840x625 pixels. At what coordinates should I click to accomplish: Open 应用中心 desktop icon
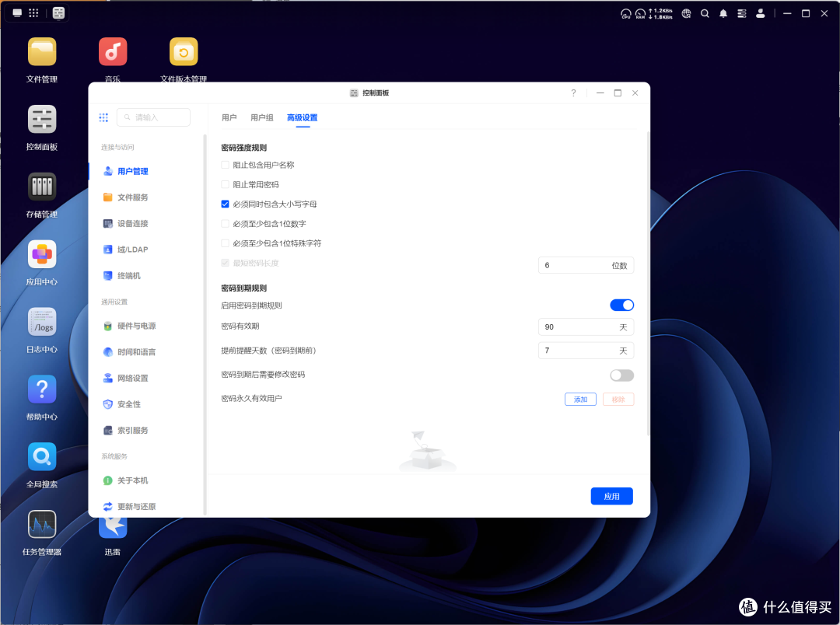pyautogui.click(x=42, y=254)
